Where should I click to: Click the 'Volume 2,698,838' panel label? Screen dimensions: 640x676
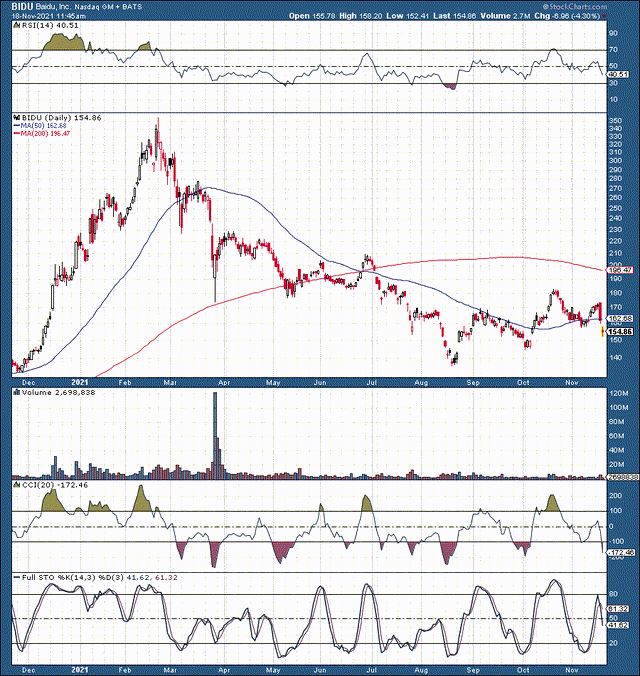click(x=58, y=392)
